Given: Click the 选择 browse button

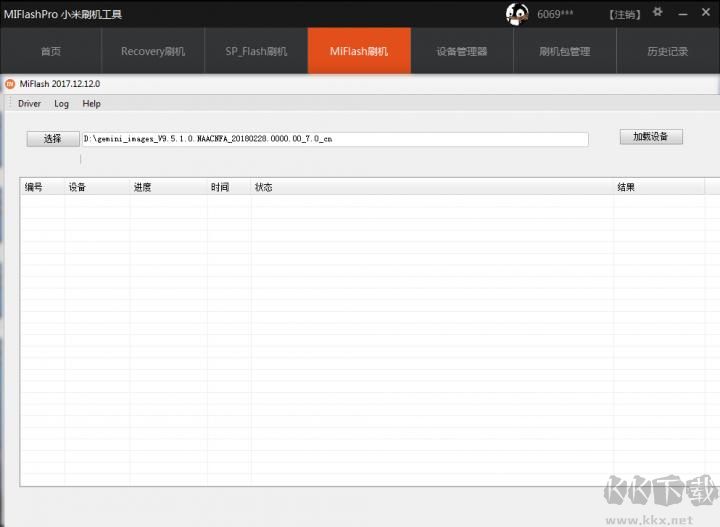Looking at the screenshot, I should coord(53,139).
